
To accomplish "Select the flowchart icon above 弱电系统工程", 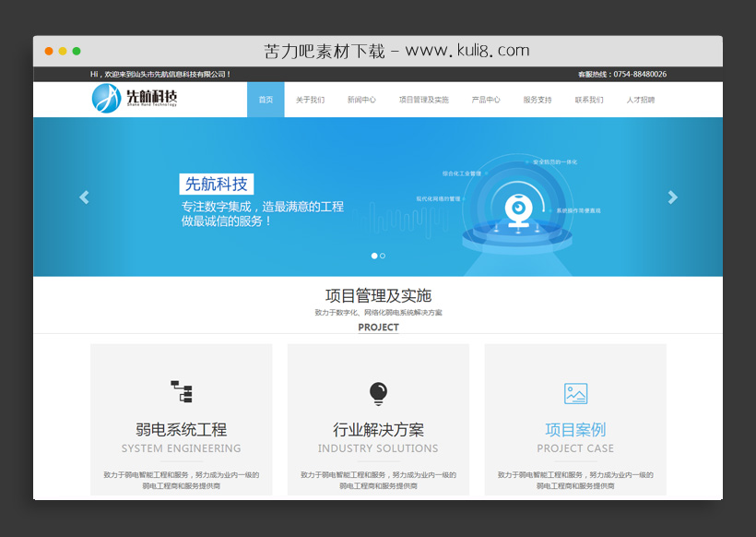I will (x=181, y=390).
